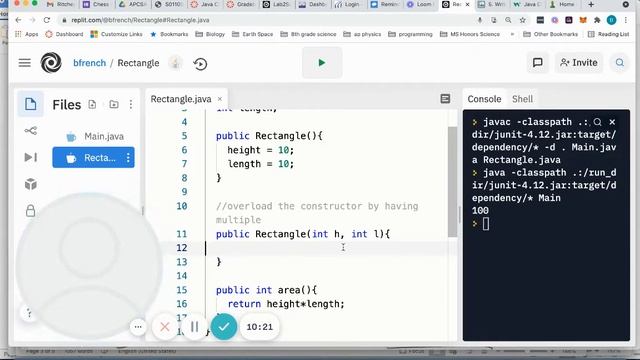This screenshot has height=360, width=640.
Task: Open the search magnifier in the Replit header
Action: click(x=620, y=62)
